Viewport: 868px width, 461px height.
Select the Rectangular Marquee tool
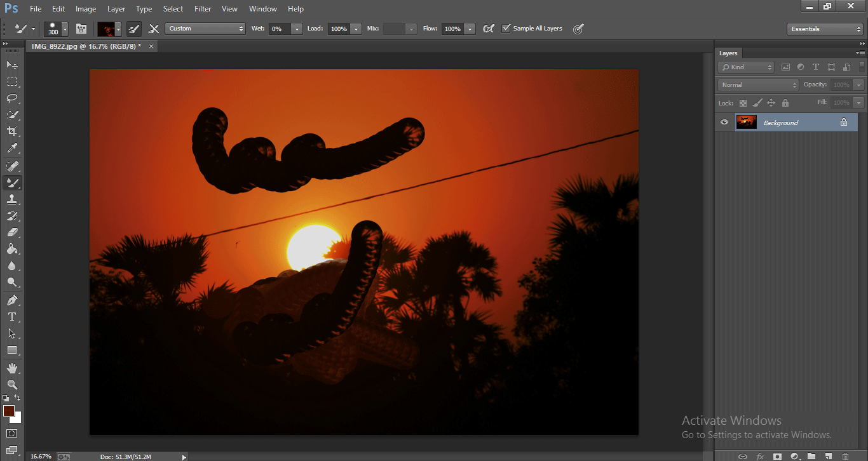(12, 82)
